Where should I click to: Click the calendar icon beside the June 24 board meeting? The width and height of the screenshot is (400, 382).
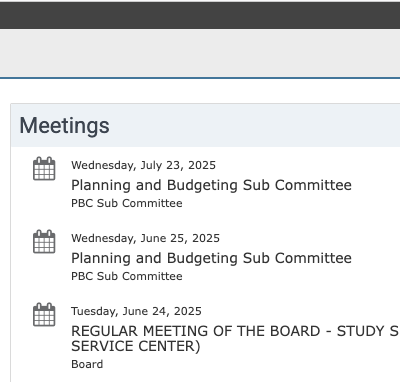(x=44, y=315)
